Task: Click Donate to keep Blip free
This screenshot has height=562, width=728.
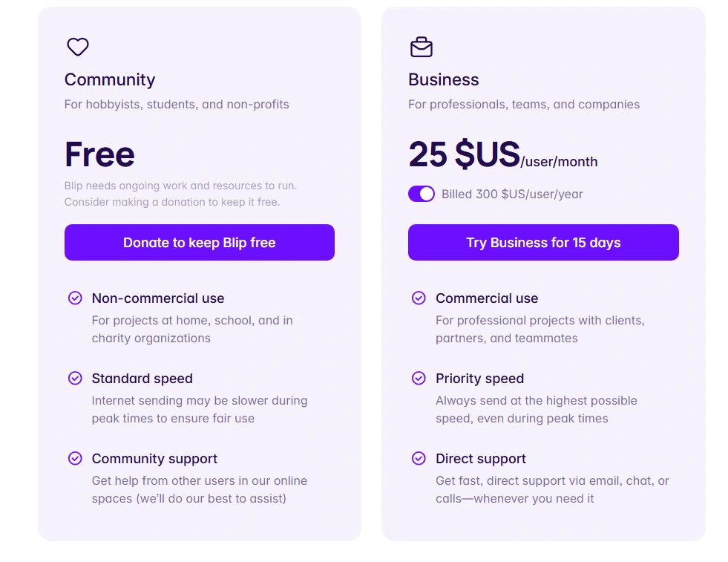Action: (199, 242)
